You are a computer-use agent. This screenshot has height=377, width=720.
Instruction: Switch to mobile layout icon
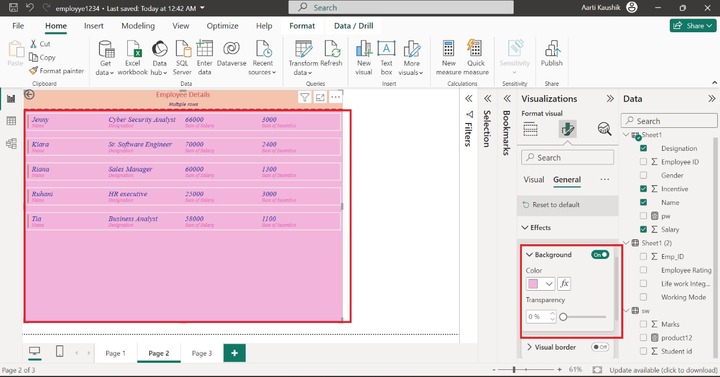[59, 351]
